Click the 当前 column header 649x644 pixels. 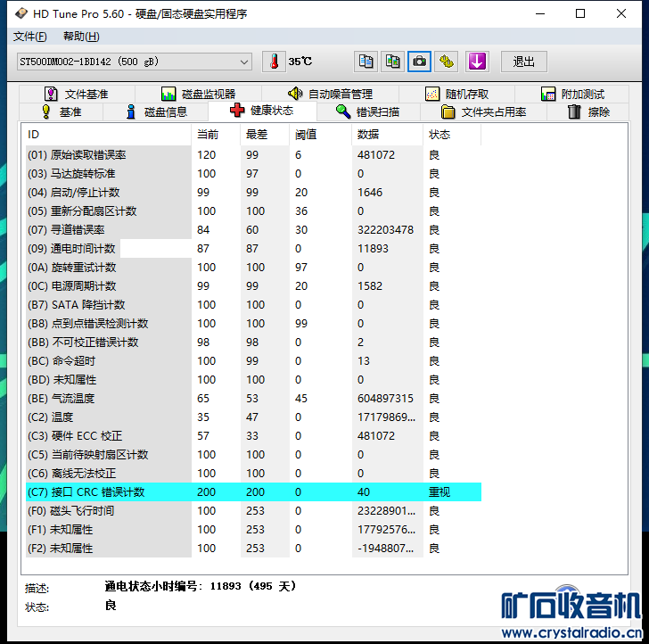tap(216, 135)
